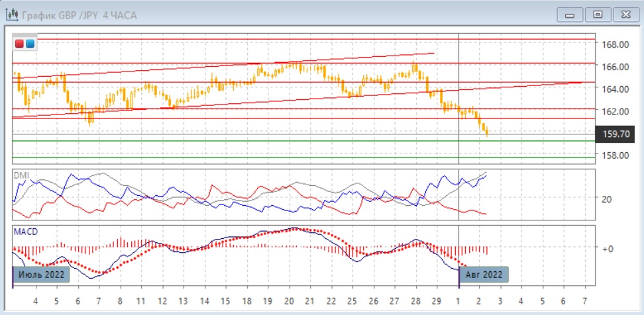
Task: Click the MACD zero level label
Action: 606,248
